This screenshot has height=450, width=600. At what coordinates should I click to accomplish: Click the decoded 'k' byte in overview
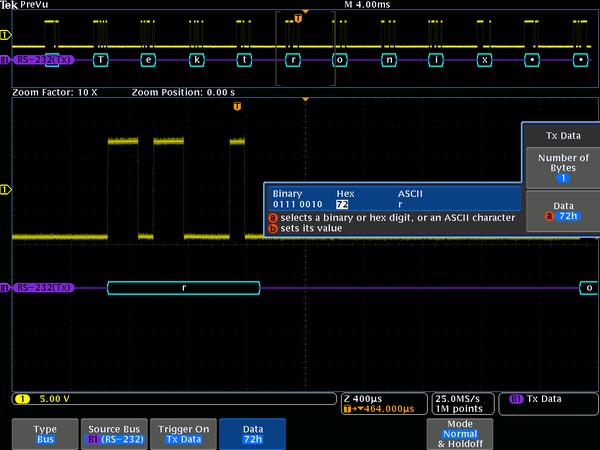click(x=196, y=60)
